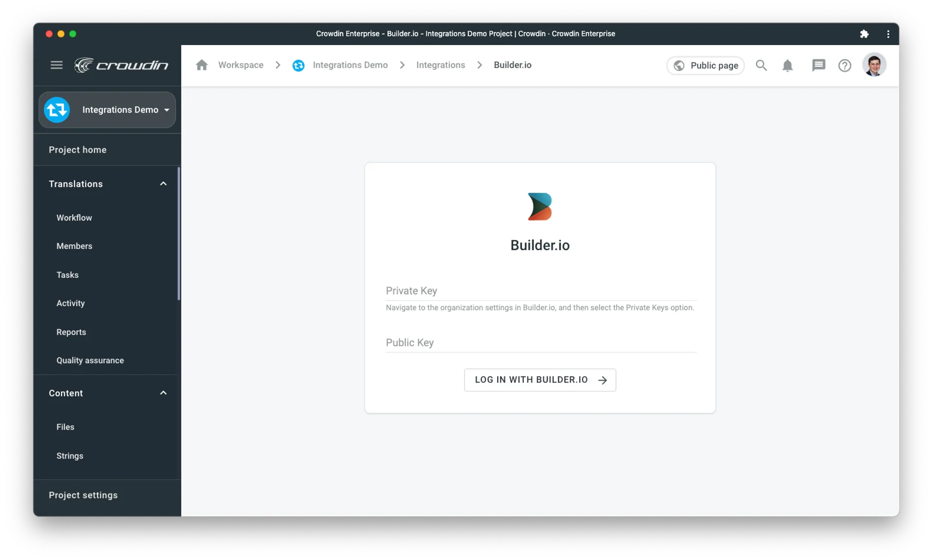Click the Private Keys helper text
Image resolution: width=932 pixels, height=560 pixels.
[540, 308]
